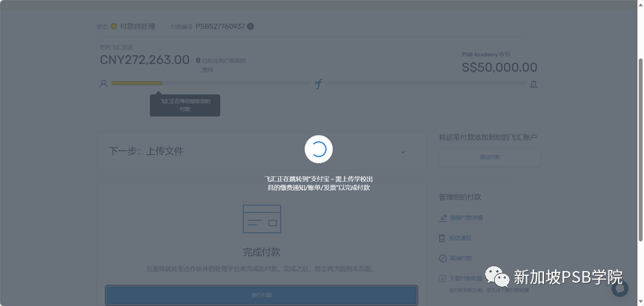Screen dimensions: 644x306
Task: Expand the 下一步：上传文件 section chevron
Action: tap(403, 151)
